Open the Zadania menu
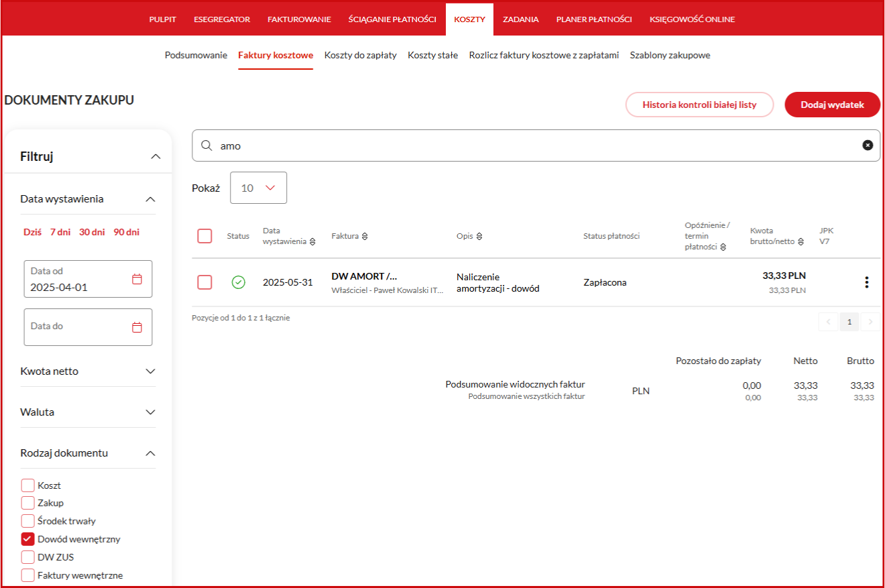The image size is (885, 588). (521, 19)
